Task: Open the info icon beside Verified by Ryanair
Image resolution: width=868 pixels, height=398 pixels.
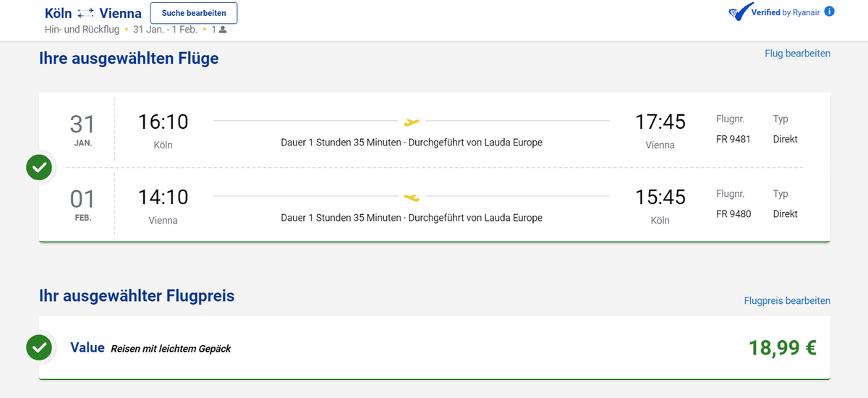Action: click(x=829, y=12)
